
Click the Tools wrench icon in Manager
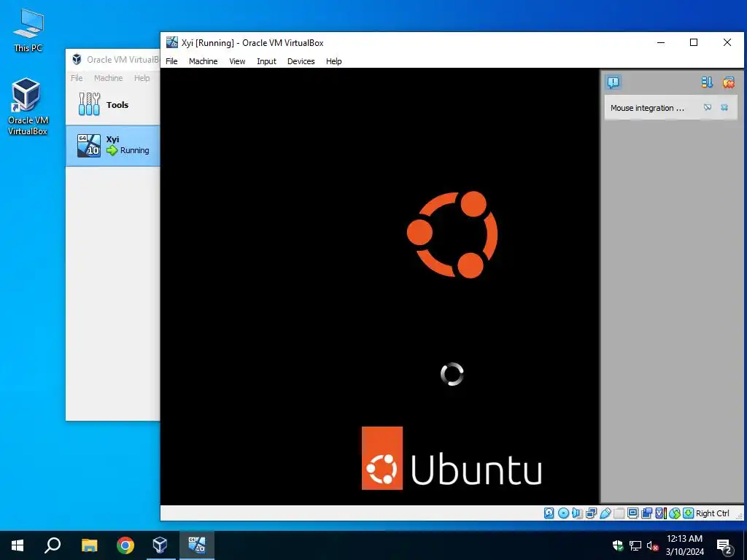(89, 104)
